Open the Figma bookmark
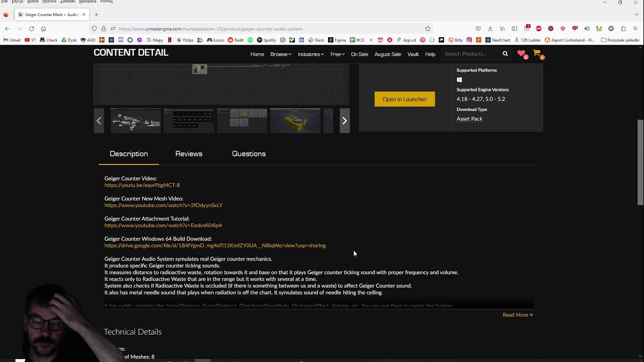This screenshot has height=362, width=644. coord(337,40)
